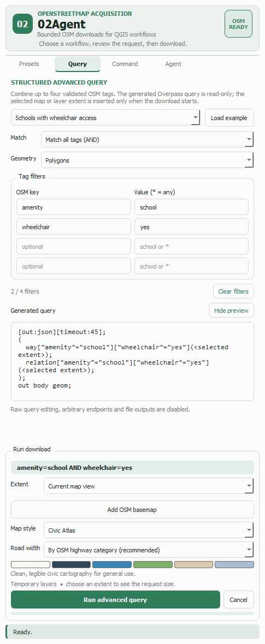The image size is (265, 644).
Task: Expand the Map style Civic Atlas dropdown
Action: click(x=149, y=530)
